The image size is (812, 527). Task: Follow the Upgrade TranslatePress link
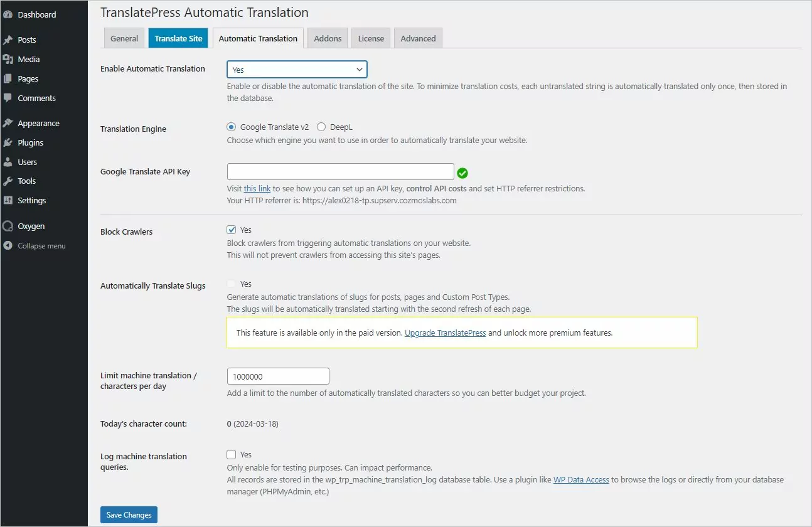446,333
